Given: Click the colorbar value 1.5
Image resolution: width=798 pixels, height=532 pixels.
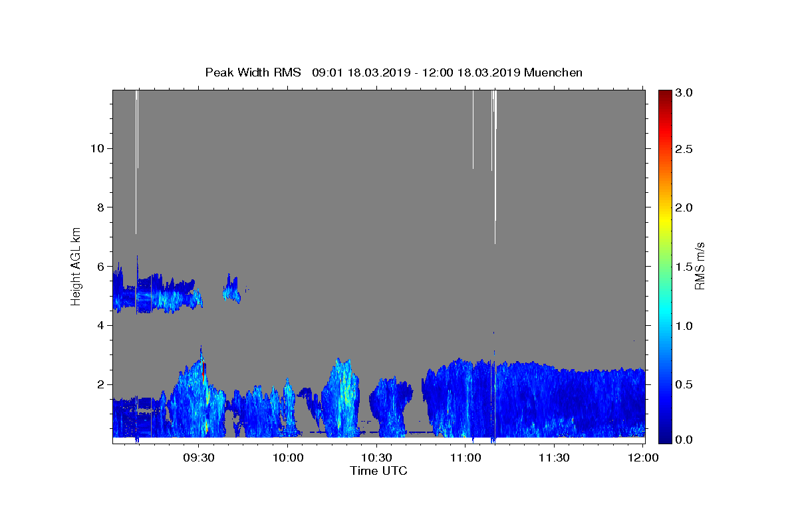Looking at the screenshot, I should coord(684,266).
